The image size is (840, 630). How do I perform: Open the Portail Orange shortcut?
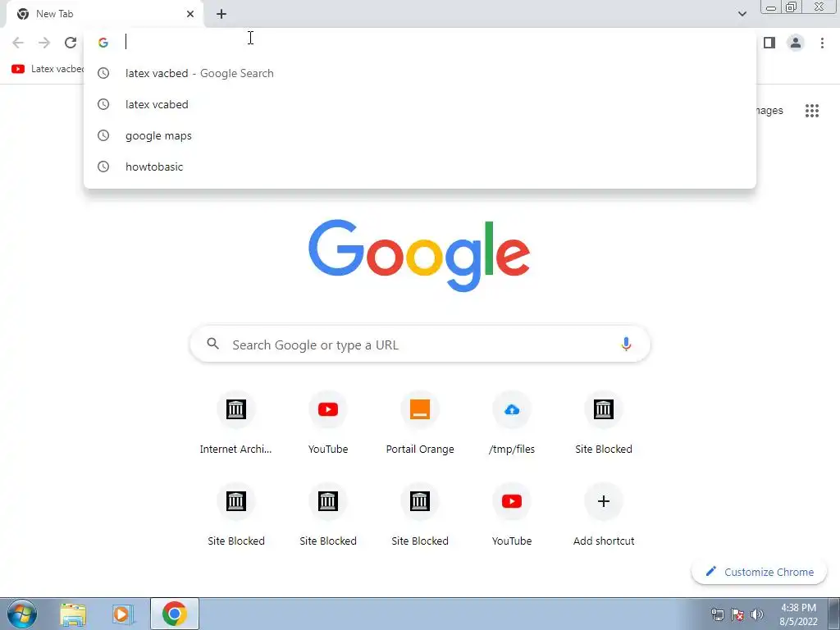(420, 423)
